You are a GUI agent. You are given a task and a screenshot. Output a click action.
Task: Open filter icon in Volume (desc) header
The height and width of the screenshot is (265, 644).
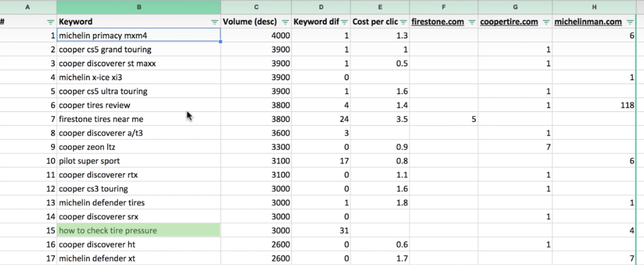(285, 22)
